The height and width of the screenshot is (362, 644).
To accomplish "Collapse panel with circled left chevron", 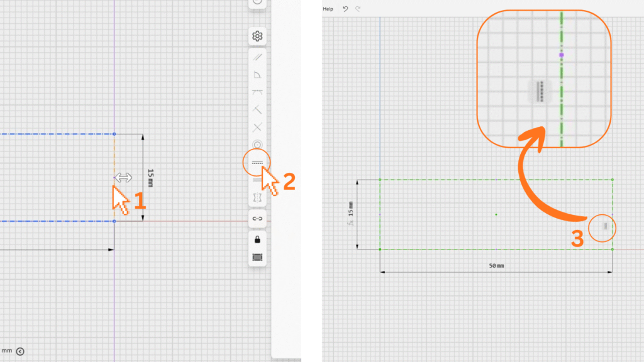I will coord(20,351).
